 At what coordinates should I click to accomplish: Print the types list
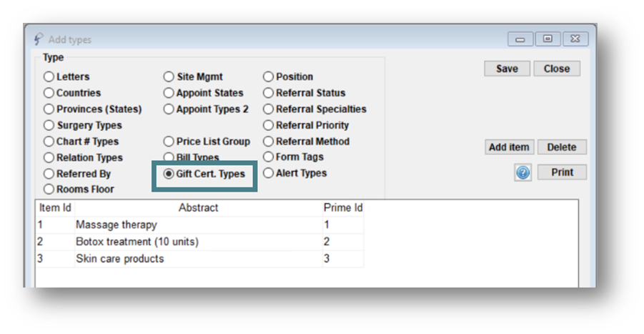(562, 172)
